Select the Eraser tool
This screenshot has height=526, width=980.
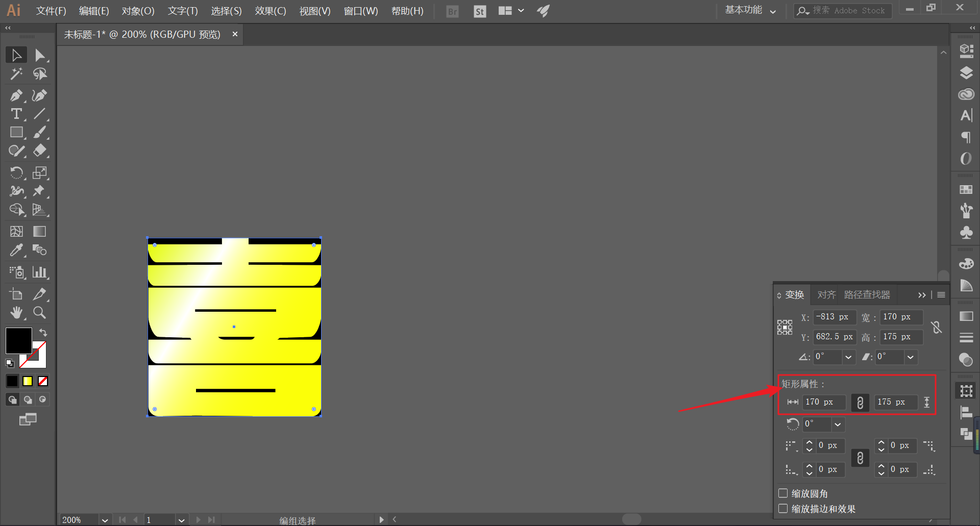40,151
